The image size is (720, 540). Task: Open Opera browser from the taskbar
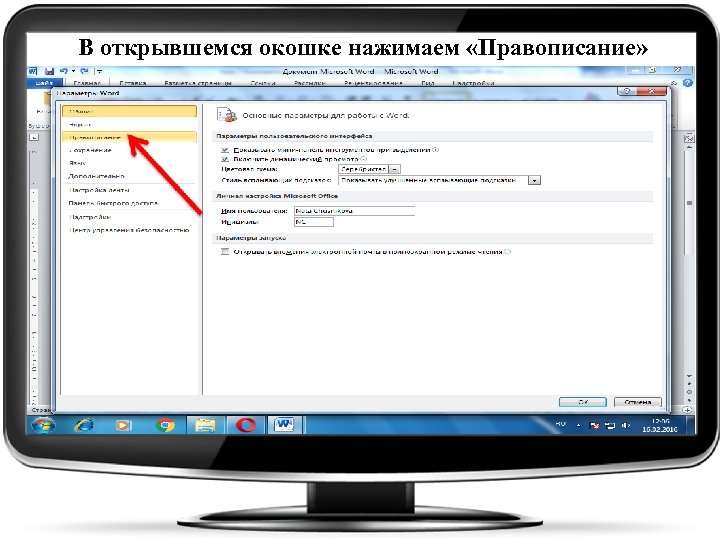(x=246, y=426)
